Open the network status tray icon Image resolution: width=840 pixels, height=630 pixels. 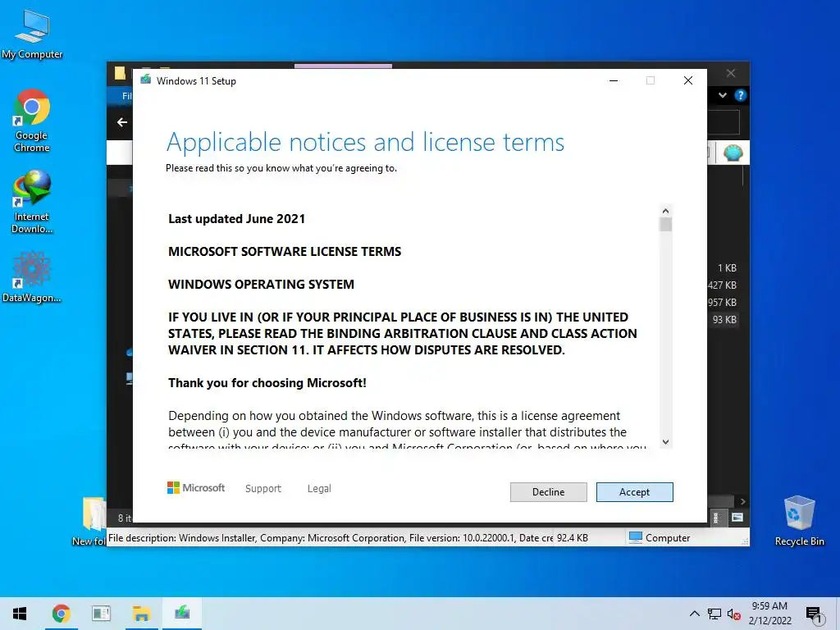pos(714,614)
